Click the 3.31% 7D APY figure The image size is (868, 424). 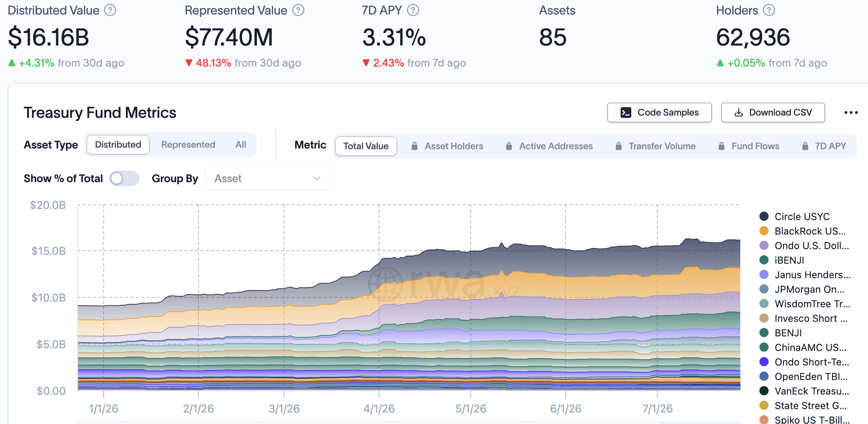(x=394, y=38)
